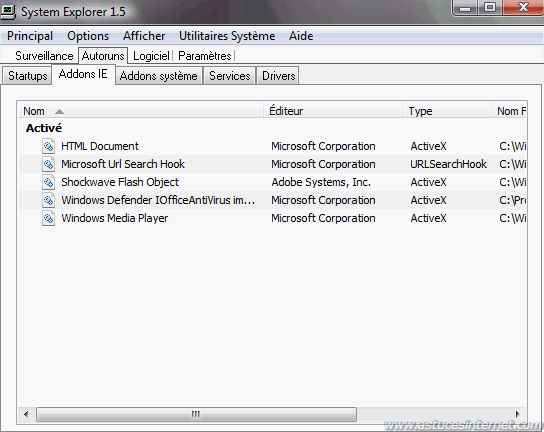Click Microsoft Corporation in HTML Document row
Viewport: 544px width, 432px height.
click(x=323, y=146)
